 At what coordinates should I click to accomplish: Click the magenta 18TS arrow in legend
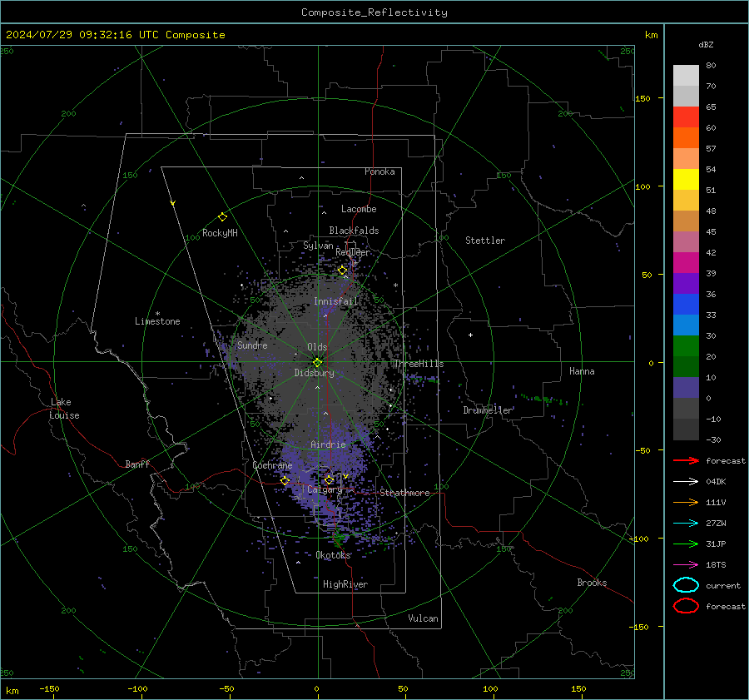pos(686,565)
